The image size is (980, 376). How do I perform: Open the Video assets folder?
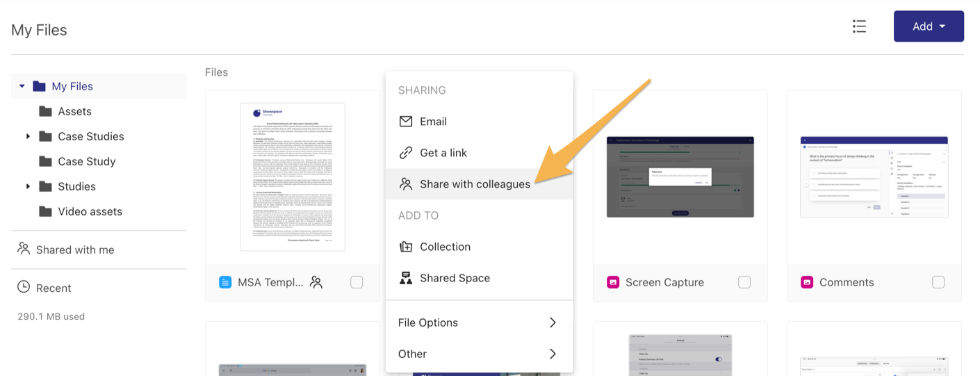90,211
